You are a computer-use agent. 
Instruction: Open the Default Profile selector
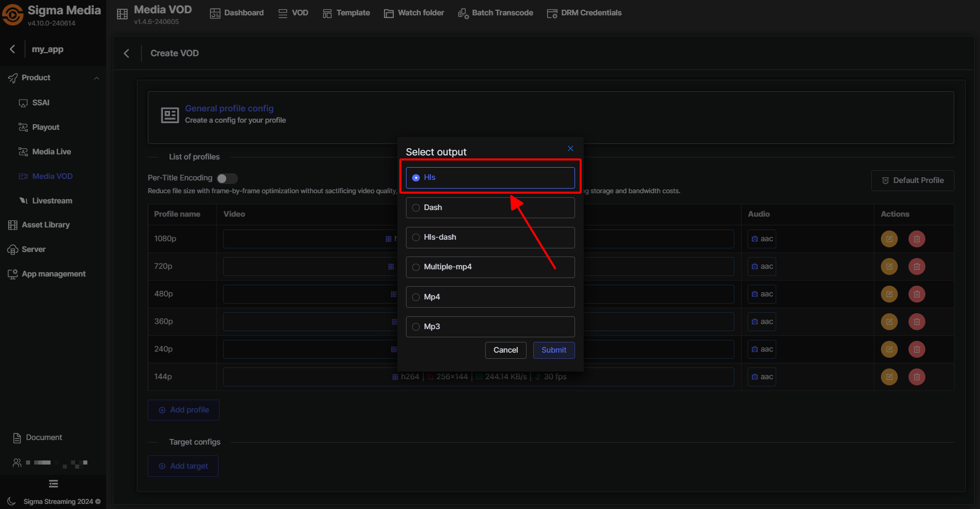point(912,180)
